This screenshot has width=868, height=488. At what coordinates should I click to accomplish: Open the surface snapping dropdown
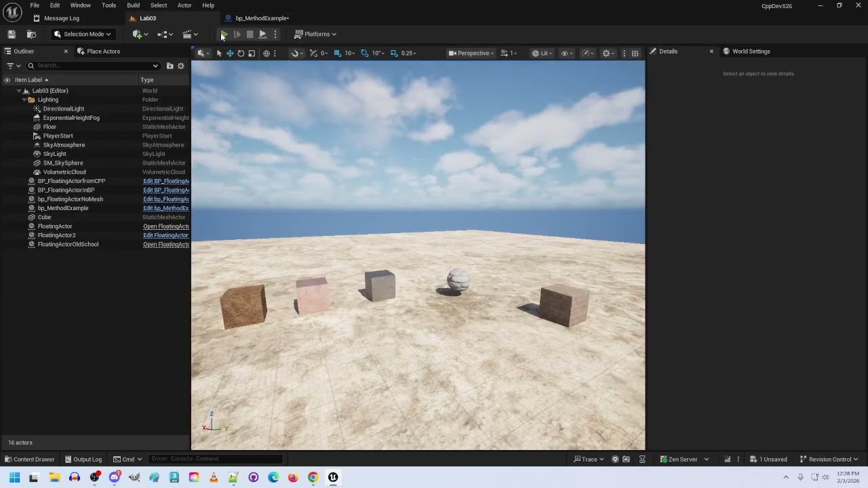(296, 53)
